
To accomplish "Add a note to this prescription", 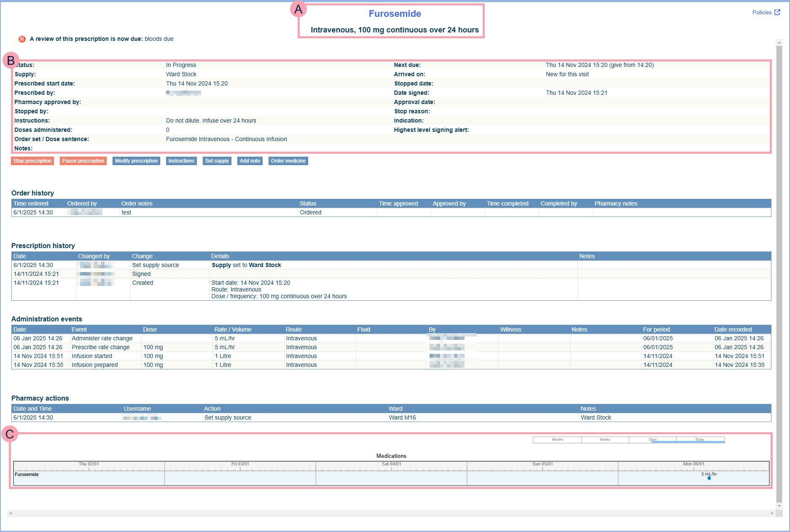I will click(x=250, y=161).
